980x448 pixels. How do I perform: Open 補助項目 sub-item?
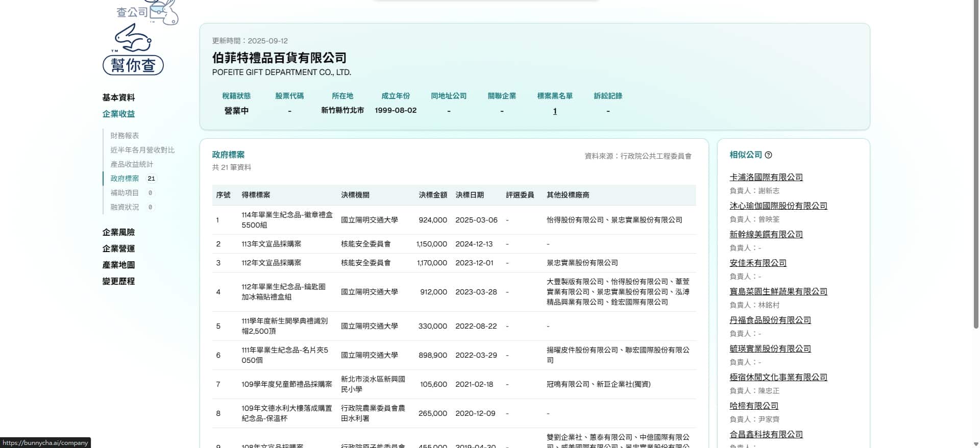[125, 193]
